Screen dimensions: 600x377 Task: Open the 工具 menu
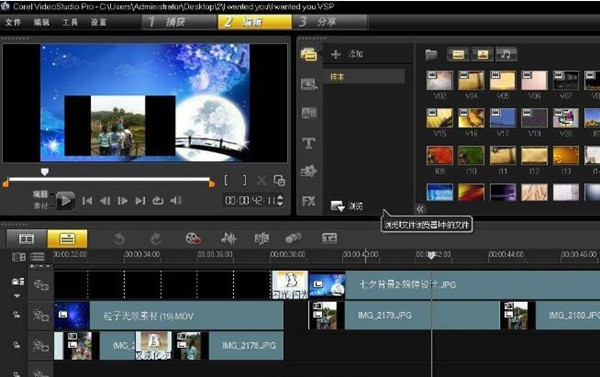click(x=70, y=22)
